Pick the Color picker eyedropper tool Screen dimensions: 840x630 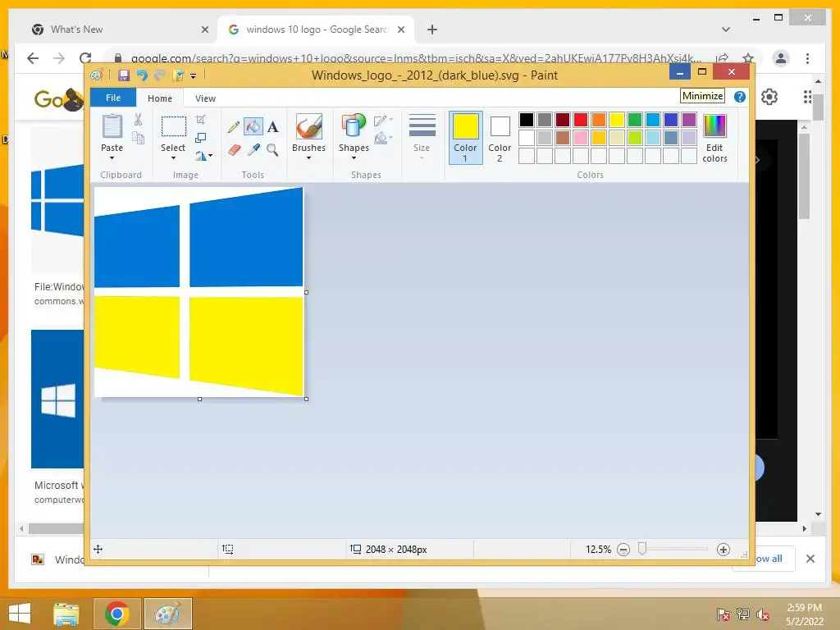point(253,150)
